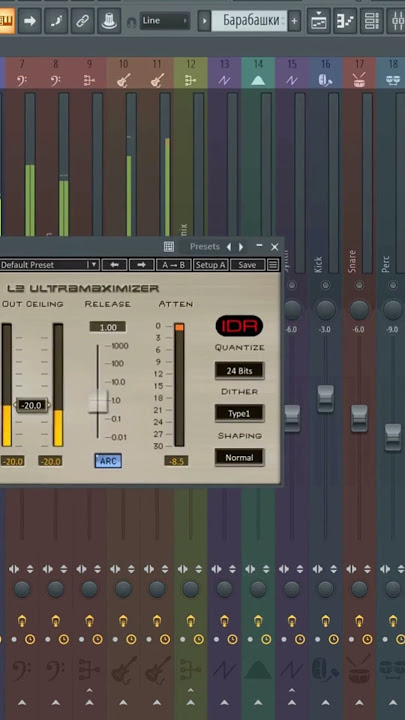Toggle note grouping chain-link icon
Image resolution: width=405 pixels, height=720 pixels.
(83, 21)
